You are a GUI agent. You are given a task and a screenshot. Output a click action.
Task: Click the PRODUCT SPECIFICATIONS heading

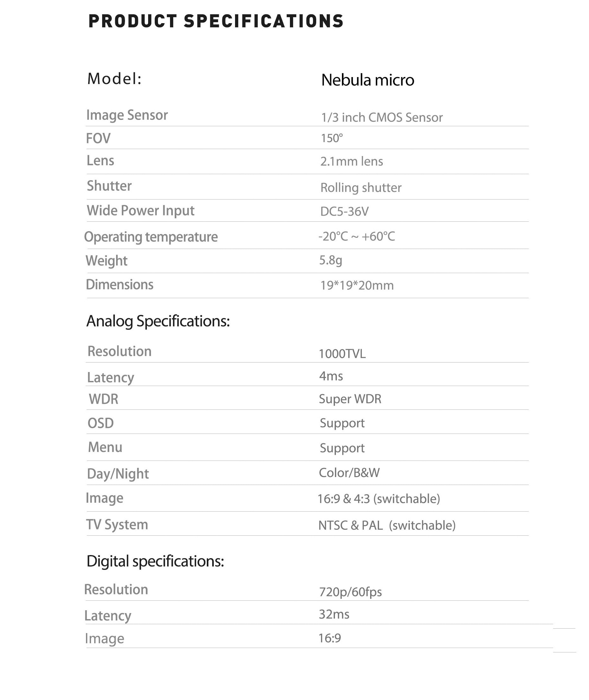click(x=216, y=21)
